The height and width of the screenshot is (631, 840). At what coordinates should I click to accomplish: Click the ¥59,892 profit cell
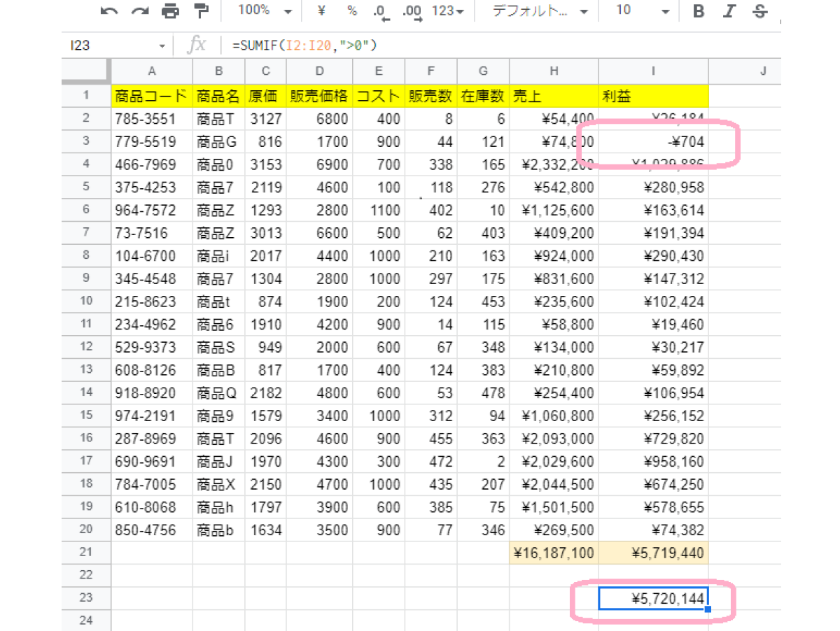(653, 369)
